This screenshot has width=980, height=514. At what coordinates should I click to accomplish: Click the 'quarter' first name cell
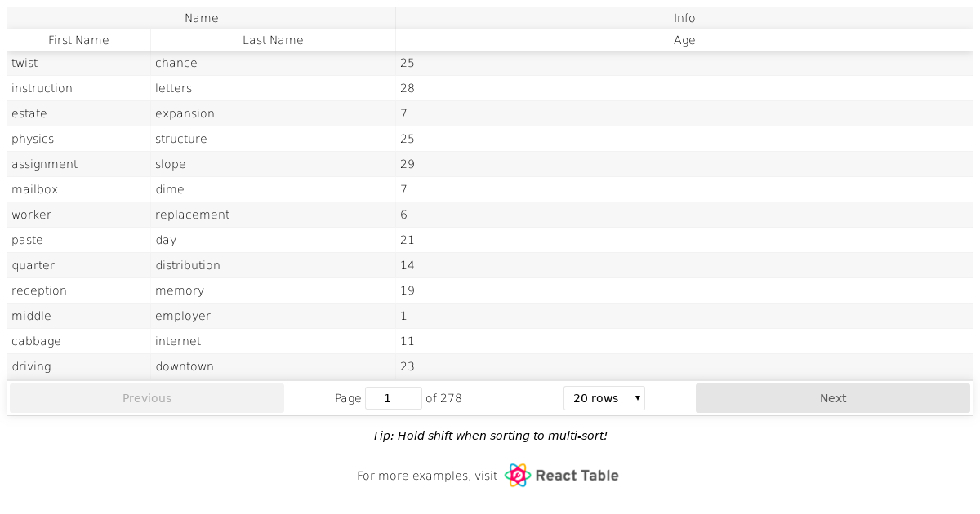coord(33,265)
